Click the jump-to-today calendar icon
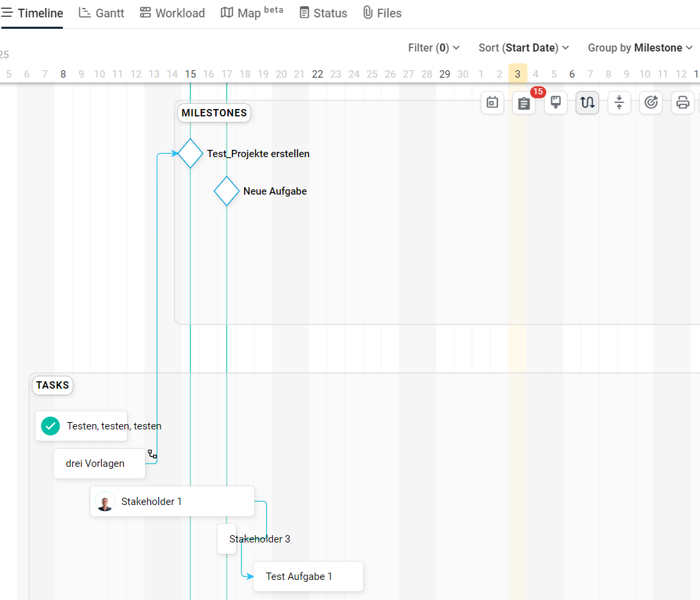 (492, 103)
